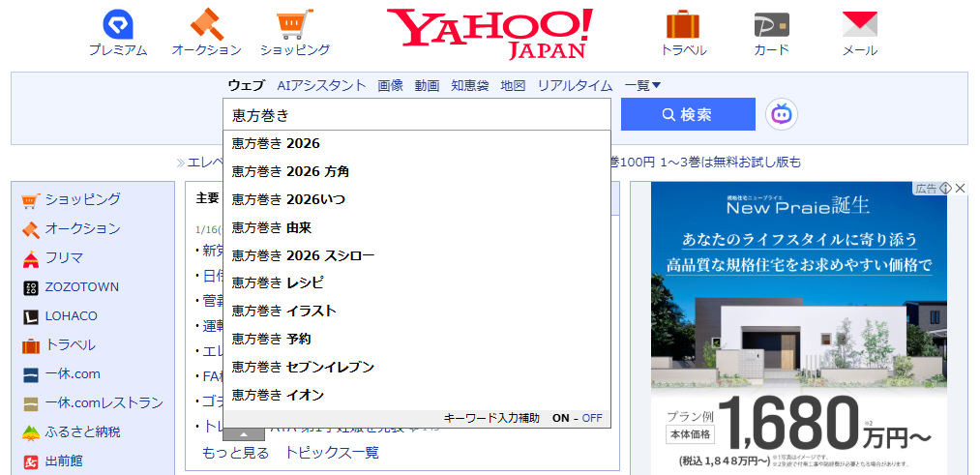
Task: Click the sidebar 一休.com icon
Action: tap(31, 374)
